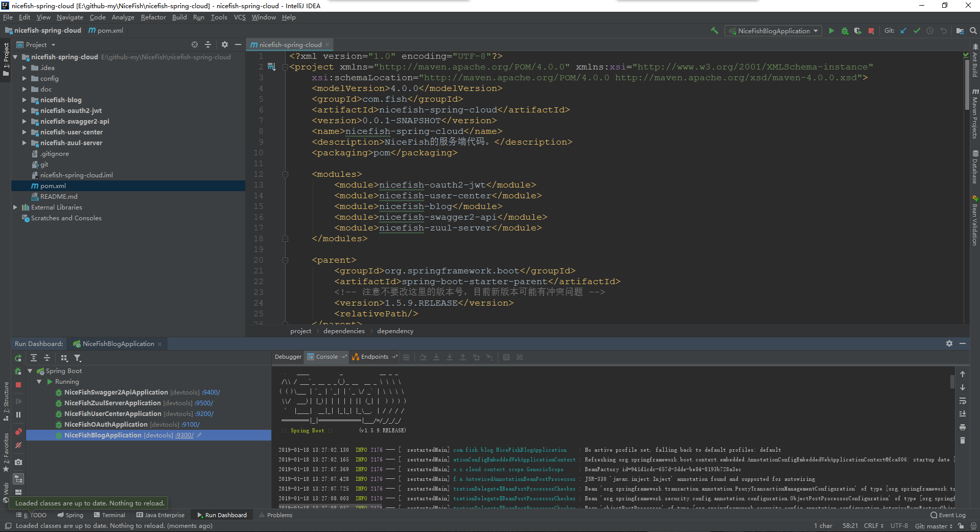Switch to the Debugger tab
Viewport: 980px width, 532px height.
point(288,357)
